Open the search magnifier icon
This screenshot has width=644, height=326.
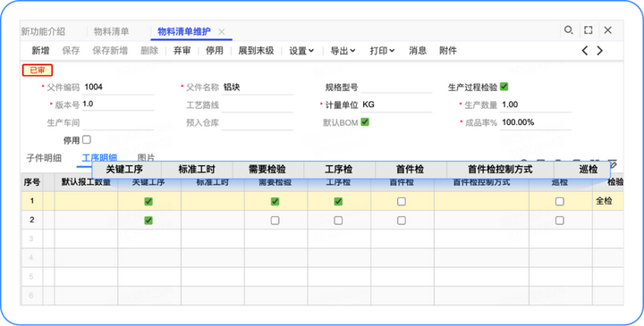(x=569, y=30)
